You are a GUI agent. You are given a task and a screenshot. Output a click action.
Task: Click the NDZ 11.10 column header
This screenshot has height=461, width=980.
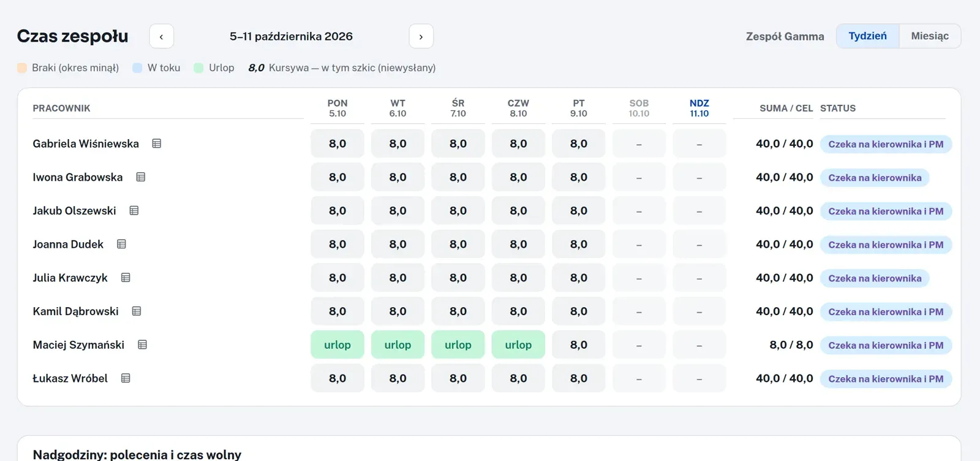click(x=699, y=108)
